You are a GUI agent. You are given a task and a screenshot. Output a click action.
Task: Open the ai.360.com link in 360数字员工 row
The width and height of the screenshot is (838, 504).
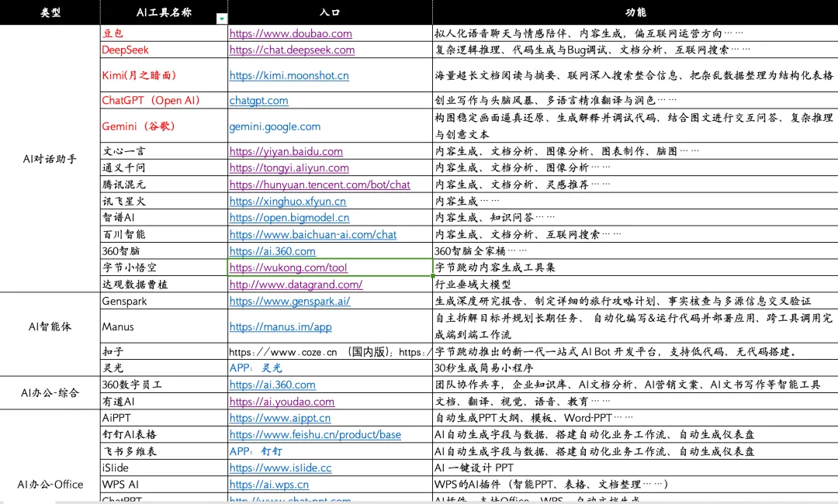pos(272,385)
